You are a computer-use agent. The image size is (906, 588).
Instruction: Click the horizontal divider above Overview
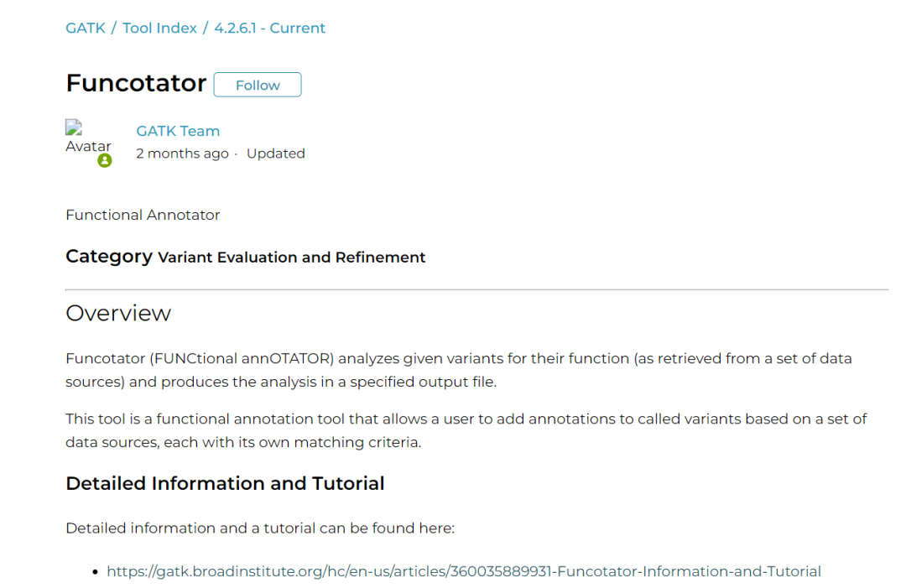476,289
